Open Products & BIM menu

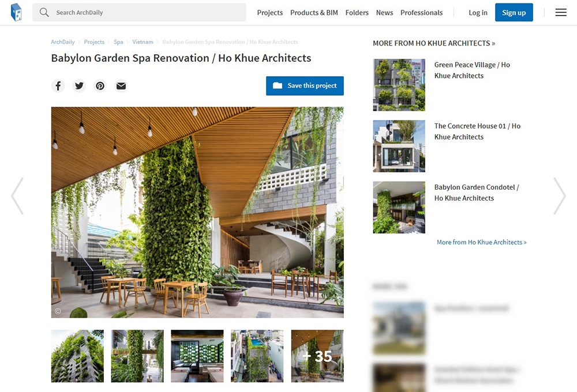(x=314, y=13)
